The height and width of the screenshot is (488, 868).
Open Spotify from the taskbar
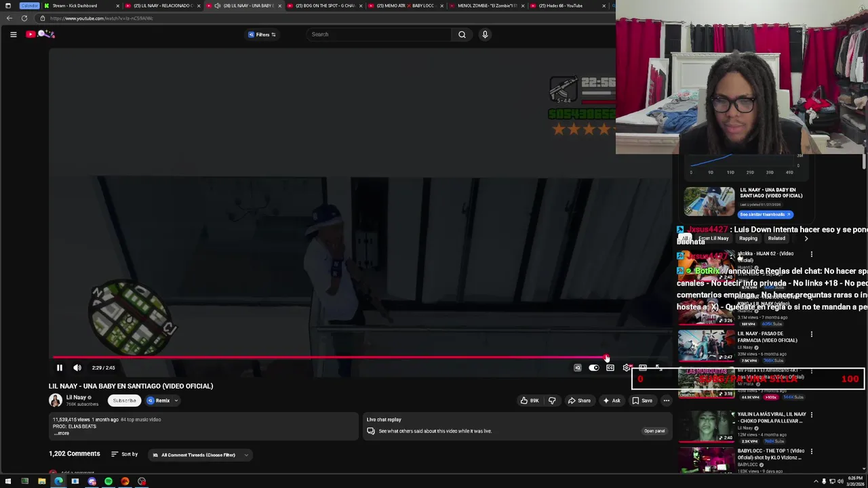point(108,481)
